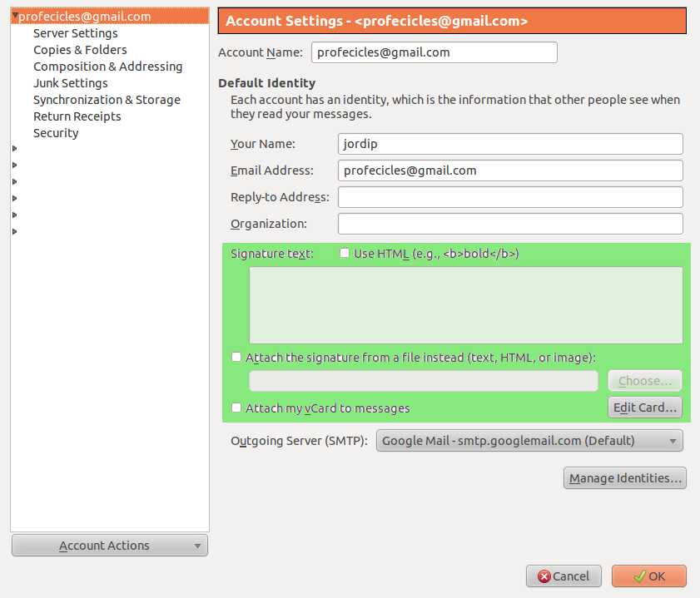Screen dimensions: 700x598
Task: Click the Edit Card button
Action: click(645, 408)
